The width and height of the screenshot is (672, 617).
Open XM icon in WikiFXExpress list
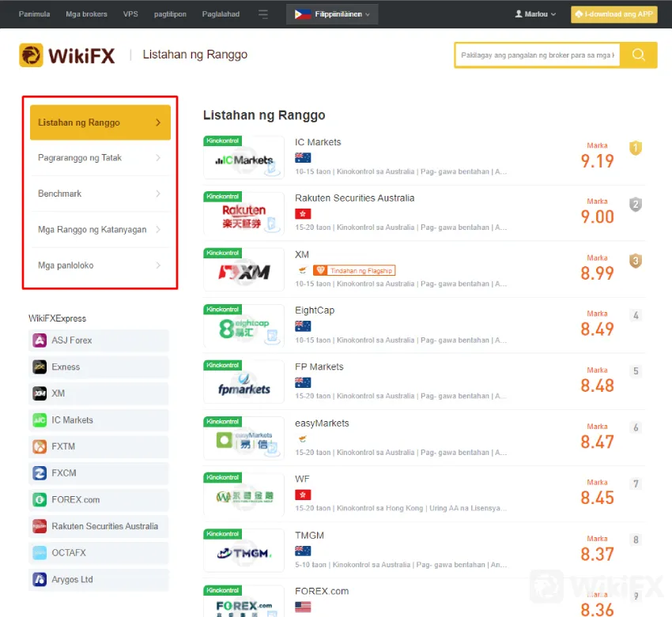pos(40,393)
